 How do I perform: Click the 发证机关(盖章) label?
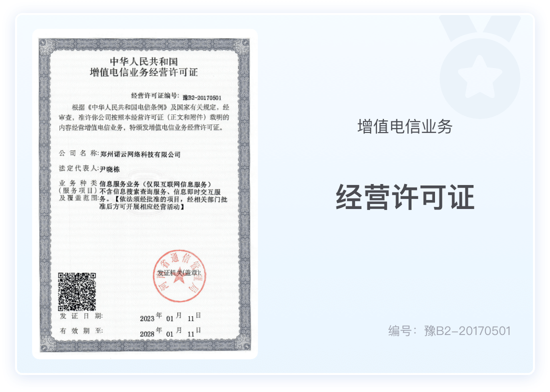(178, 272)
